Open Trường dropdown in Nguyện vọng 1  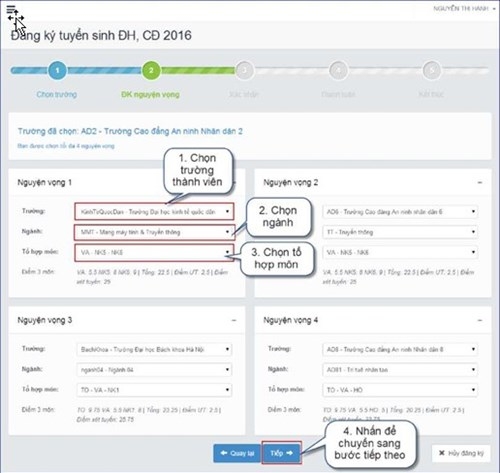tap(154, 212)
